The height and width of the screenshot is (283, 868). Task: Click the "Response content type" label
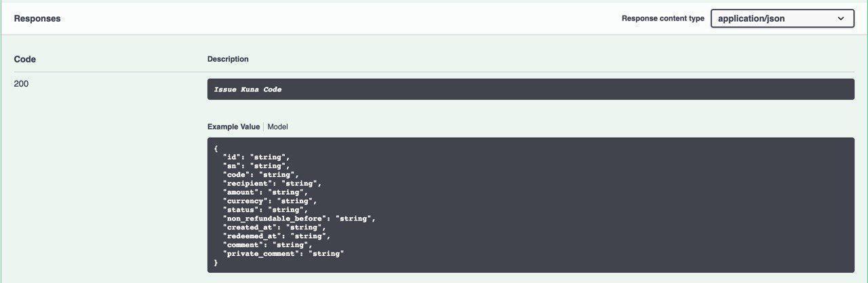(663, 19)
